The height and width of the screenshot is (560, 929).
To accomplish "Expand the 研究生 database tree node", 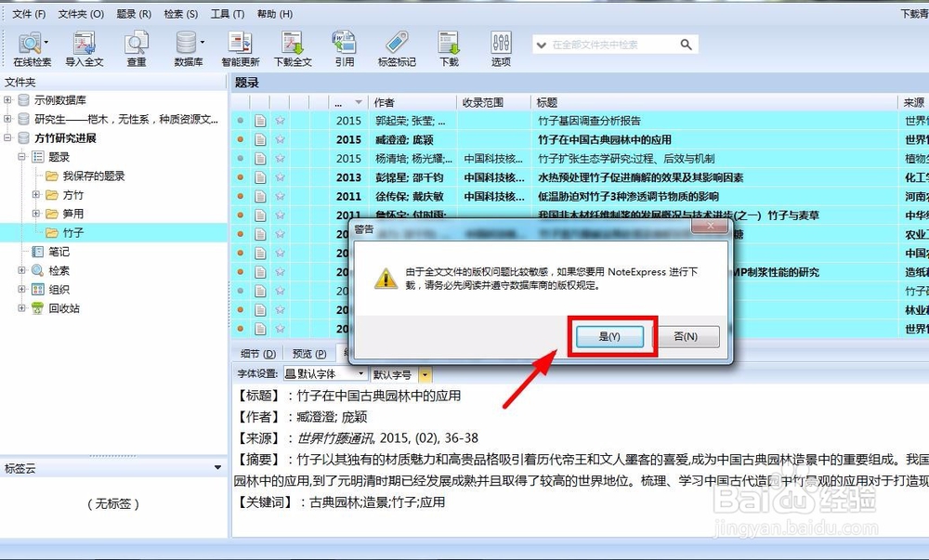I will pos(7,119).
